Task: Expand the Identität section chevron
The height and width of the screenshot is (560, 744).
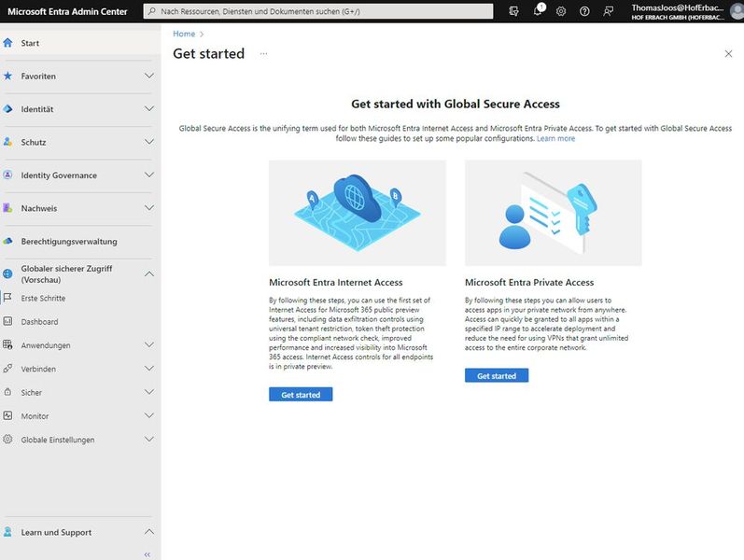Action: point(149,109)
